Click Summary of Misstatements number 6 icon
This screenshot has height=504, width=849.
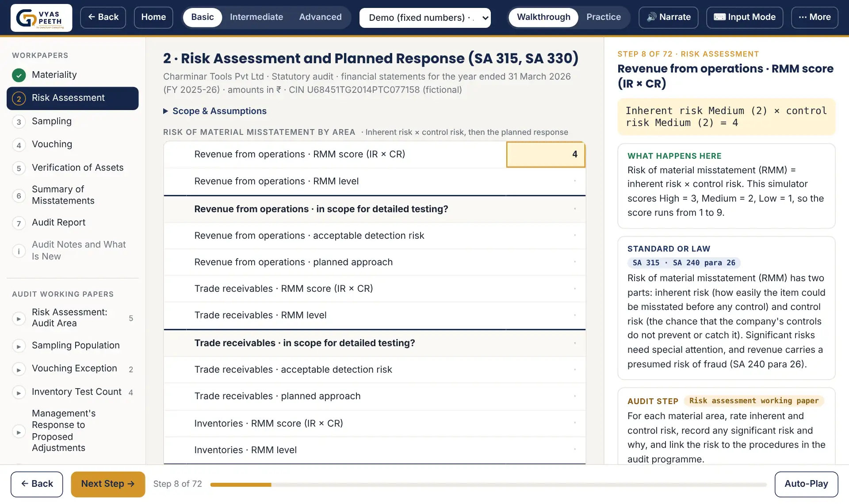[19, 195]
